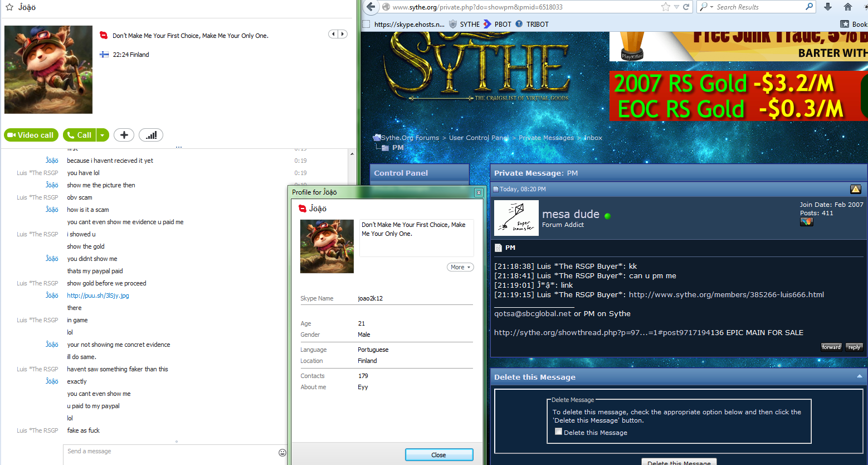
Task: Go to the Inbox breadcrumb link
Action: [x=593, y=138]
